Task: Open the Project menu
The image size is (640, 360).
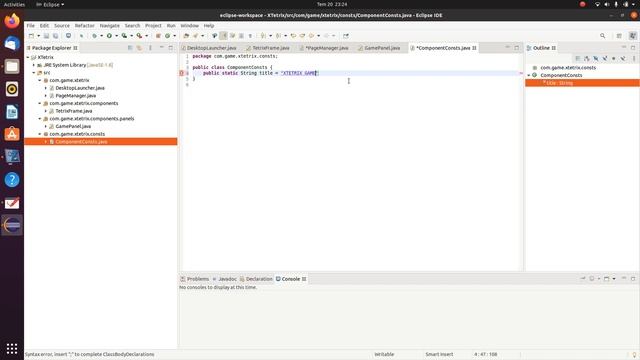Action: point(153,25)
